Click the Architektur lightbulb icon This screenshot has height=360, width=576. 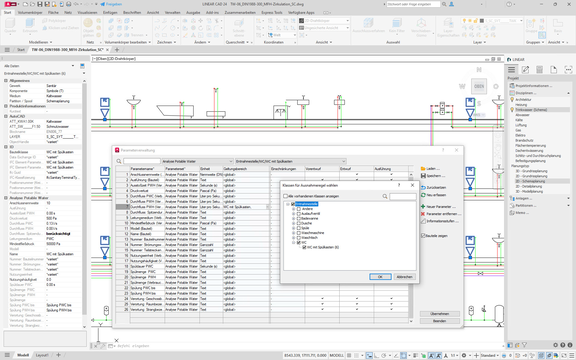tap(512, 100)
